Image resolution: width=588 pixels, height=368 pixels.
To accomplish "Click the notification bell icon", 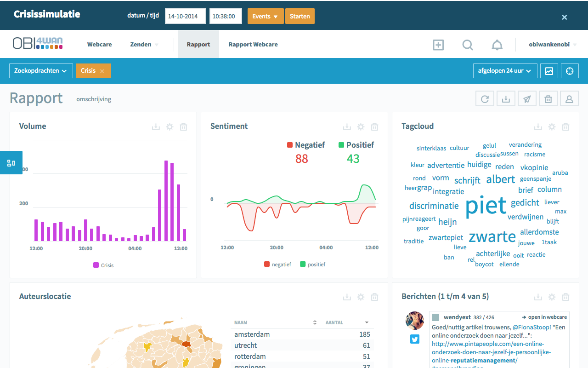I will pos(497,45).
